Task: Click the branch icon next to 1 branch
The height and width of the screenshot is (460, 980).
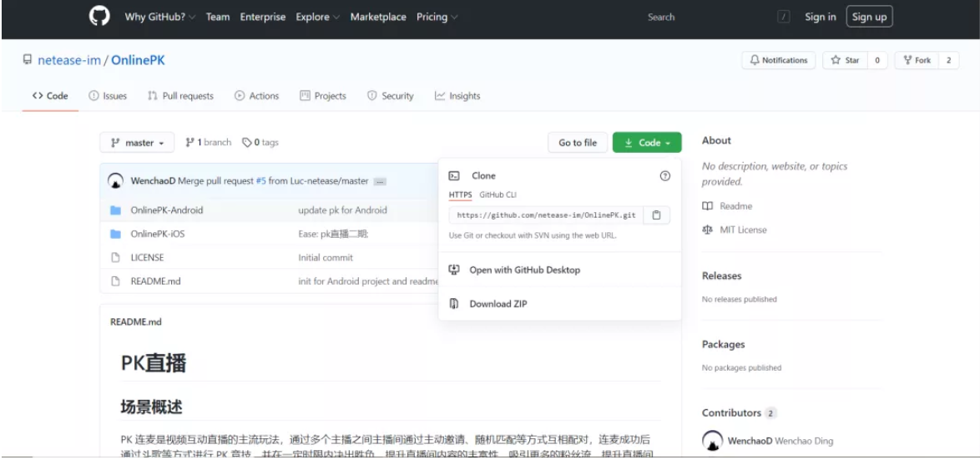Action: [x=189, y=143]
